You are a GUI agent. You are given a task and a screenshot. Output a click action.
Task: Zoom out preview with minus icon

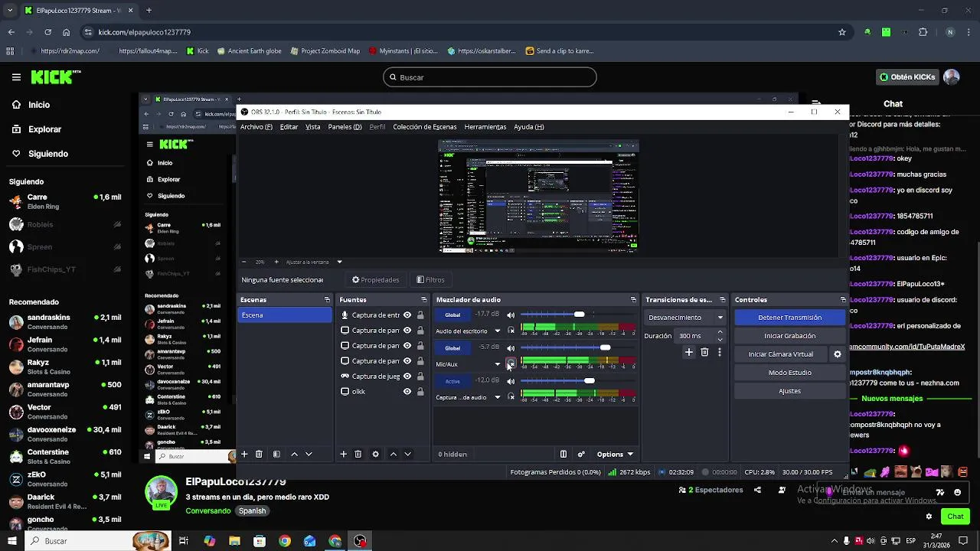click(244, 262)
